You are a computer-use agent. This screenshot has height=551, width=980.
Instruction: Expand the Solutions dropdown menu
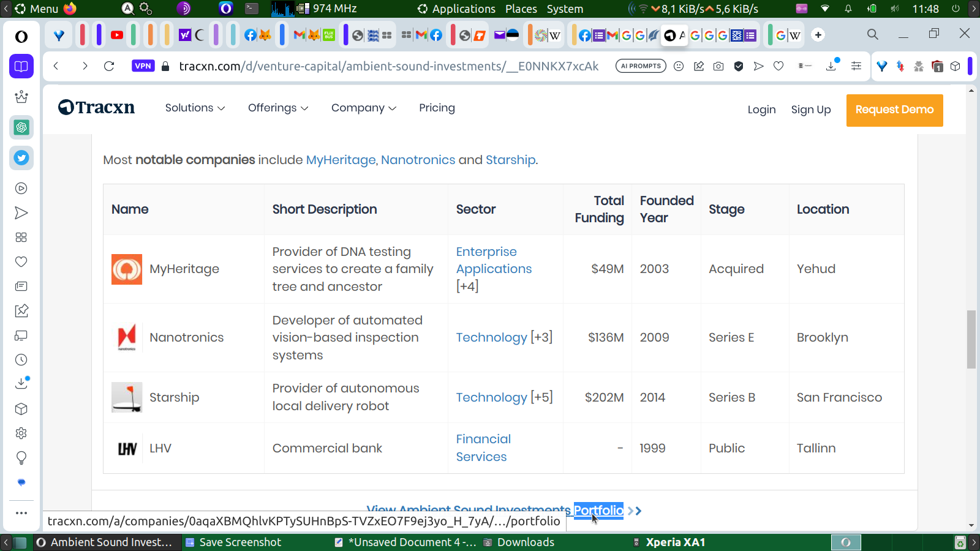195,108
